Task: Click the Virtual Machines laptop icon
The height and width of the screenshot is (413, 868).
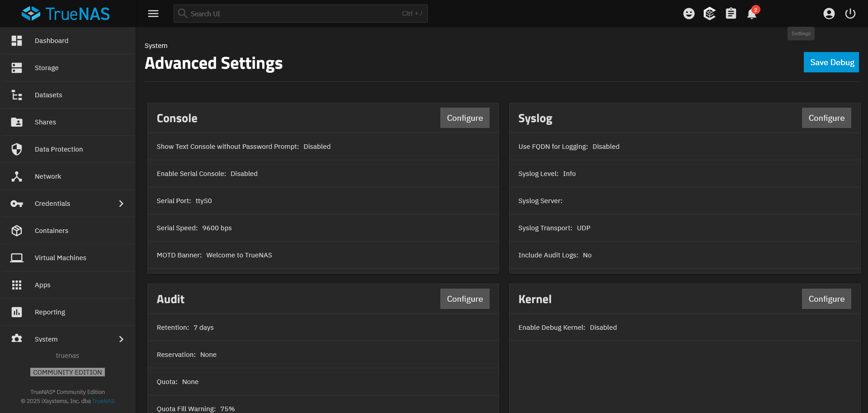Action: tap(17, 258)
